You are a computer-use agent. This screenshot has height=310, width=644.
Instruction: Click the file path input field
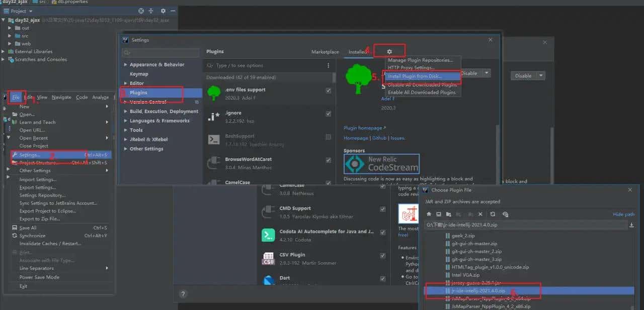pyautogui.click(x=523, y=225)
